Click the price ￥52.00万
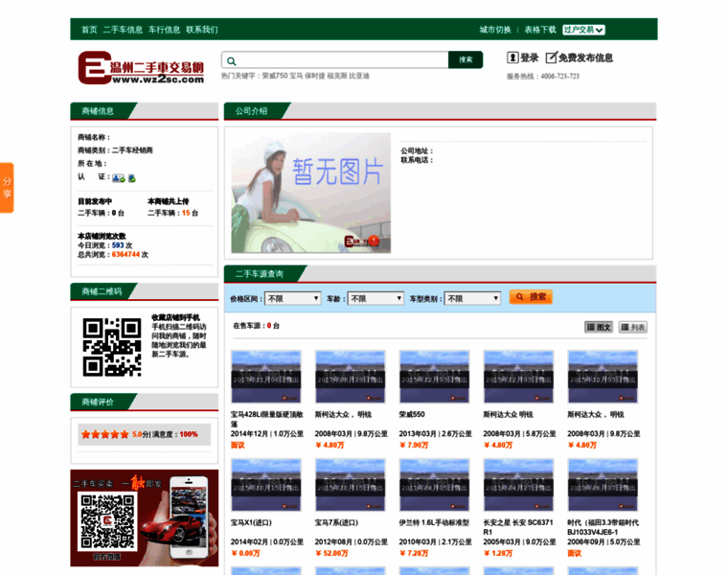 coord(332,553)
